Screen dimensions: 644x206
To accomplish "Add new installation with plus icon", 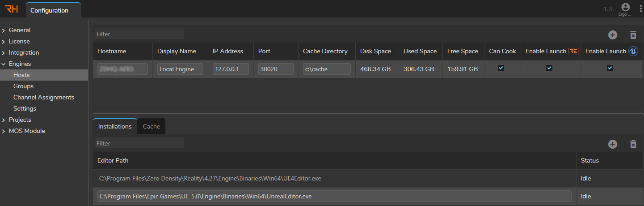I will click(x=612, y=144).
